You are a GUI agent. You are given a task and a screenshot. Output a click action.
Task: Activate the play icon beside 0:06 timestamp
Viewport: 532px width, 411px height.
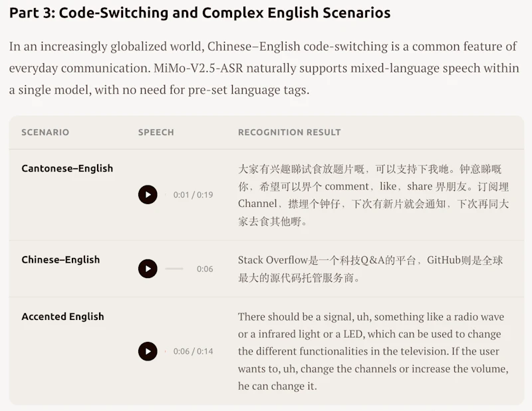pos(148,269)
